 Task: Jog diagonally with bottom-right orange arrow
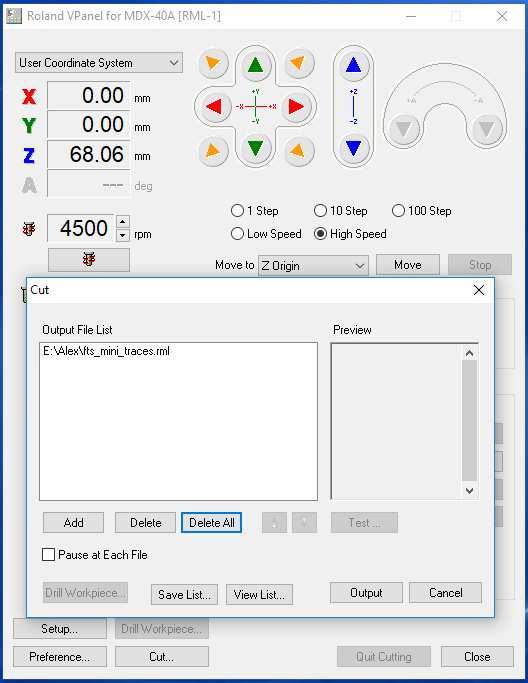click(298, 151)
